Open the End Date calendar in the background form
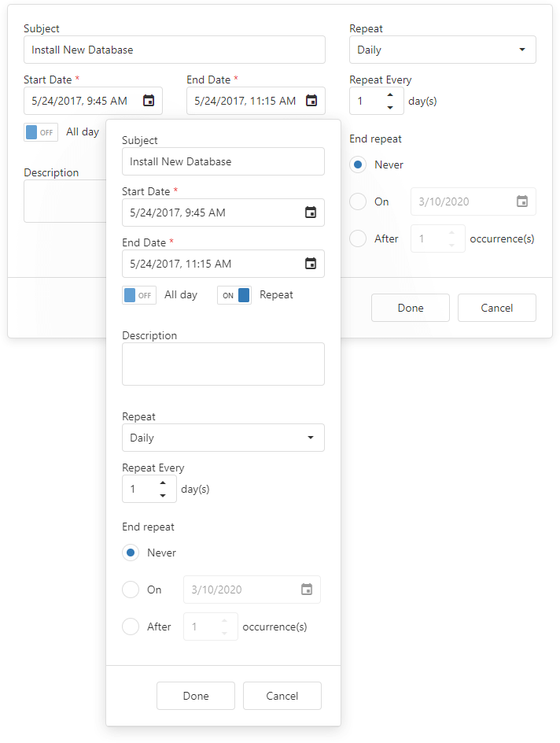The image size is (560, 743). [310, 101]
